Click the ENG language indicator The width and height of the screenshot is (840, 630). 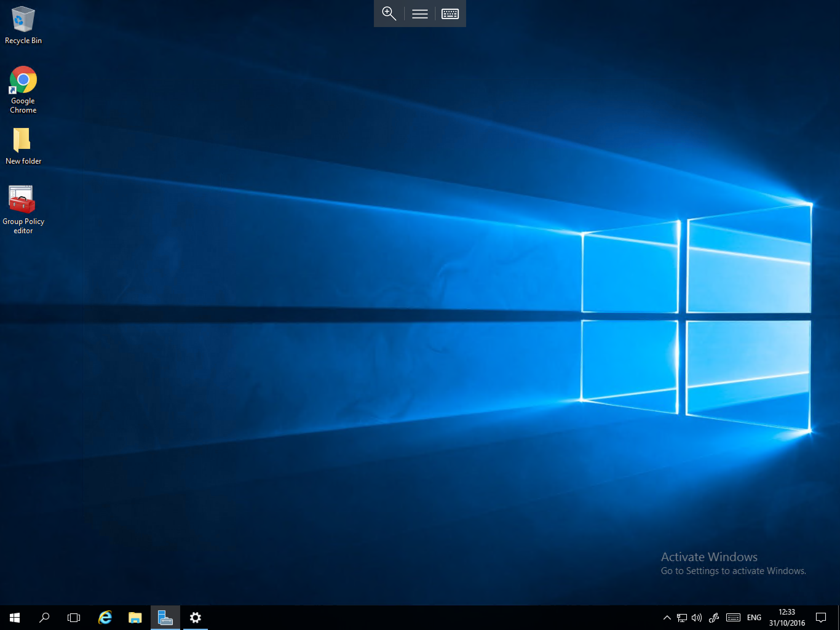coord(754,617)
